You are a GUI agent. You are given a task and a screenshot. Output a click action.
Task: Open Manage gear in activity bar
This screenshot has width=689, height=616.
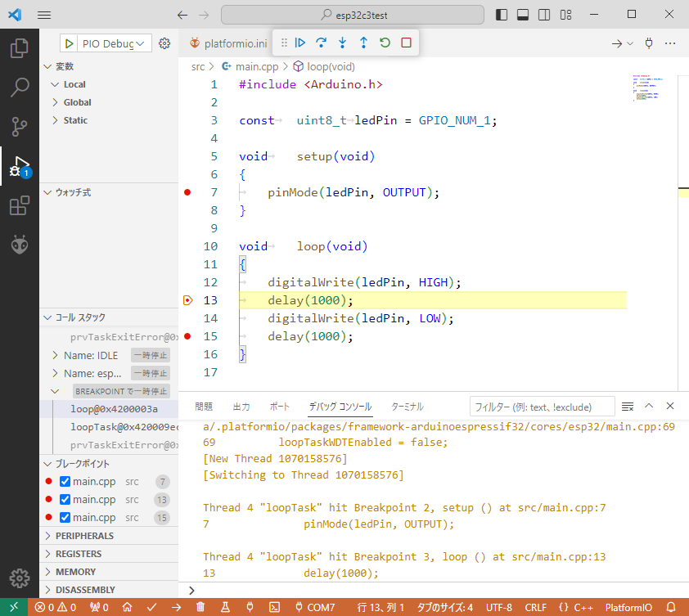click(20, 578)
